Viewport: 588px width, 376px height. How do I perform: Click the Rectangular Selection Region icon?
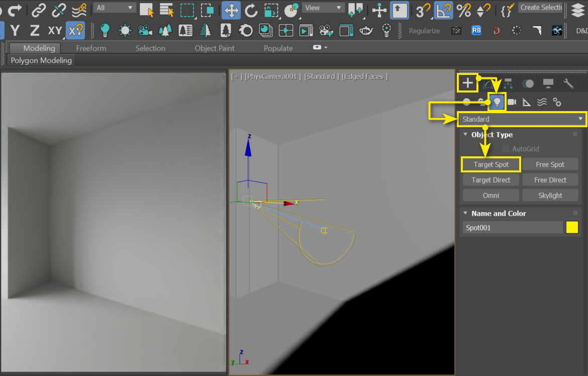[187, 10]
